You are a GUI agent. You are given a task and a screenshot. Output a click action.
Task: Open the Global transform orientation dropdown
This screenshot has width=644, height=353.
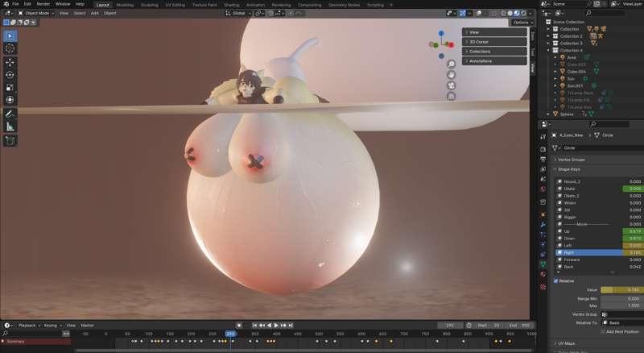click(x=238, y=13)
